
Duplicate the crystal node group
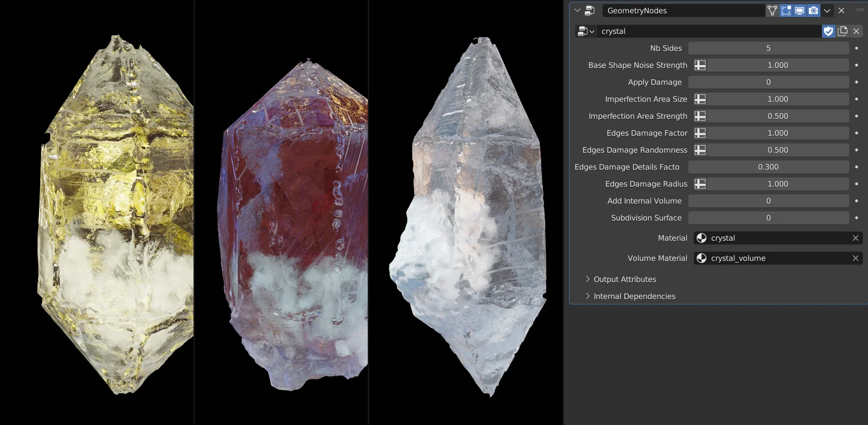point(843,31)
